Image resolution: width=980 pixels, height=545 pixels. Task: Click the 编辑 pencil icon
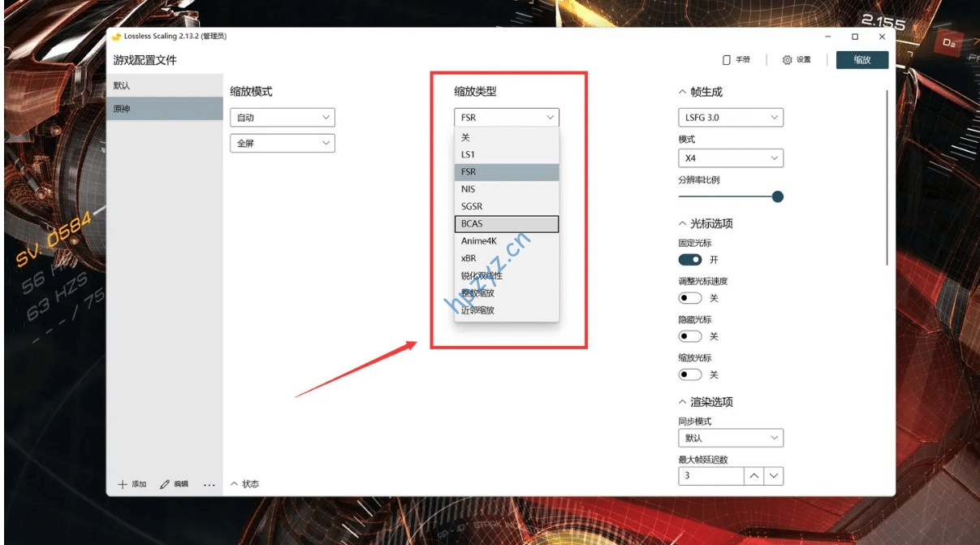click(x=165, y=484)
